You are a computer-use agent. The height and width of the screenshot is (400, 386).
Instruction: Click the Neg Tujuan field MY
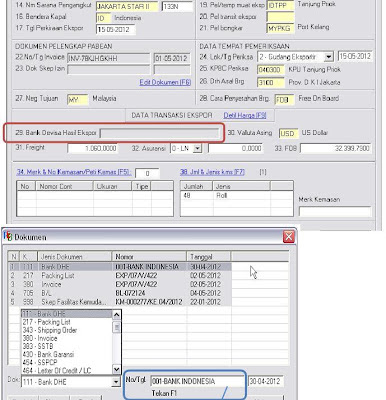pos(78,100)
